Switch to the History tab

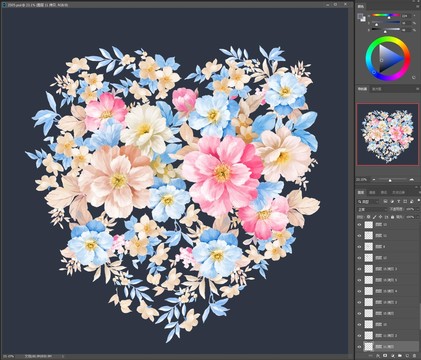(398, 193)
